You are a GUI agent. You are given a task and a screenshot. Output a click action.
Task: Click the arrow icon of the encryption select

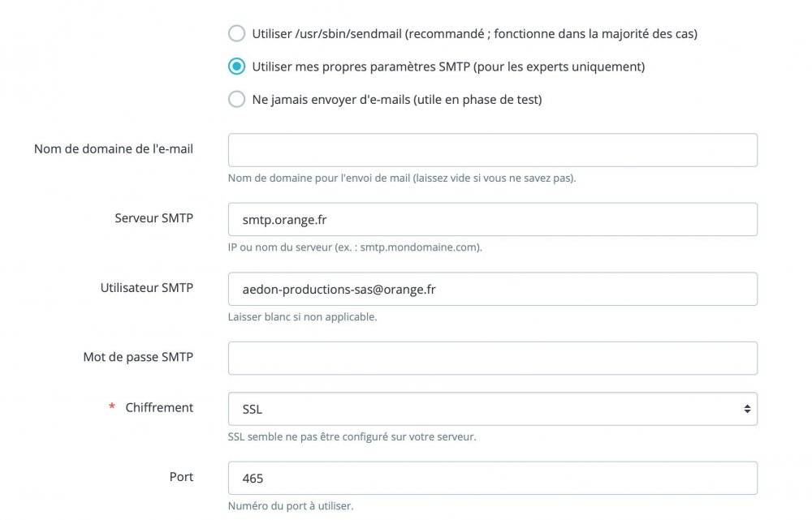747,409
